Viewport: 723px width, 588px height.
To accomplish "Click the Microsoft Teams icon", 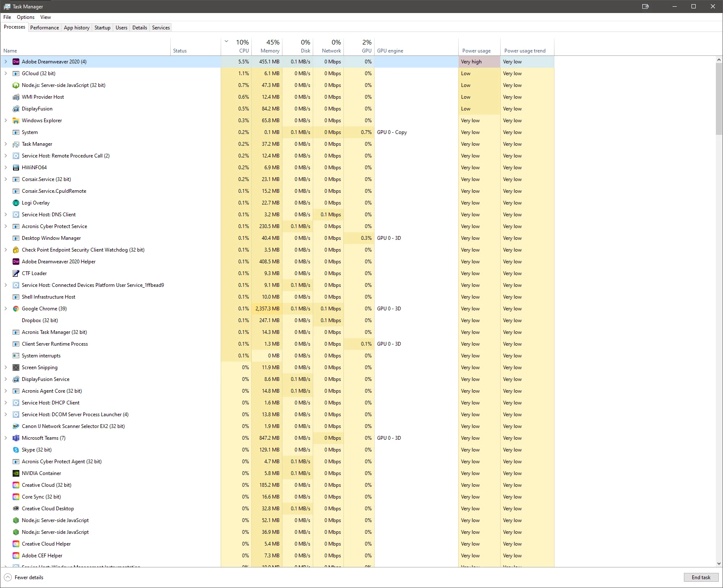I will pyautogui.click(x=16, y=438).
